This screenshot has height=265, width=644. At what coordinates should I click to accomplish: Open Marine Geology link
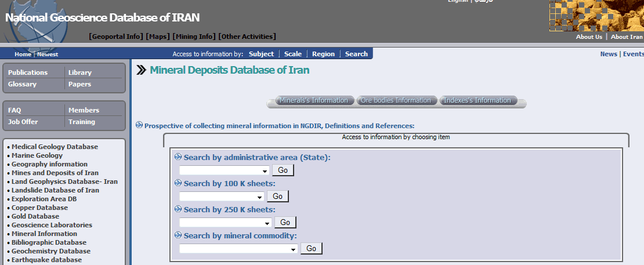coord(37,155)
